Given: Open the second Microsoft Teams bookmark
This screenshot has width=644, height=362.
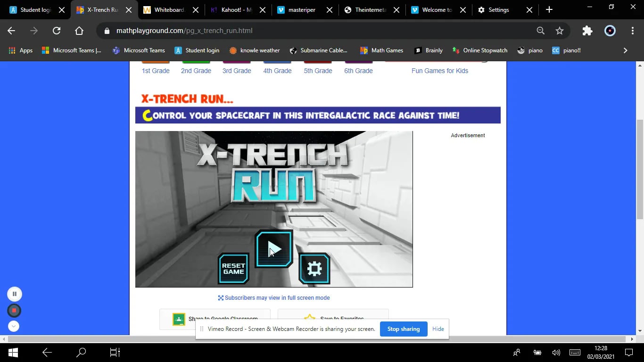Looking at the screenshot, I should pos(139,50).
